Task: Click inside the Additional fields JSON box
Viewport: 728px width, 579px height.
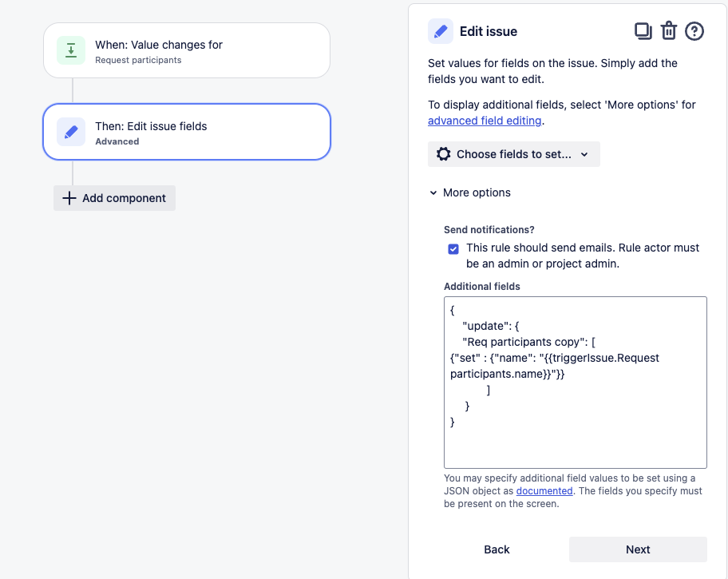Action: (x=576, y=383)
